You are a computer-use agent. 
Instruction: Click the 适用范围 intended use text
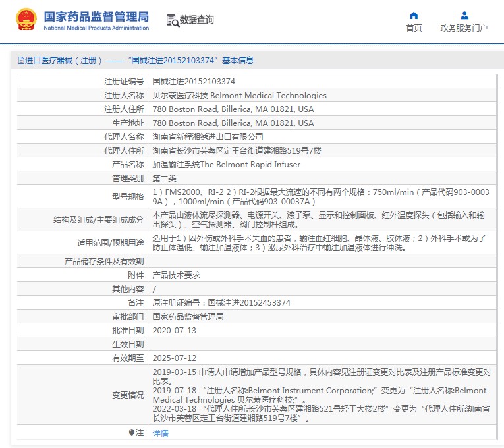[x=319, y=243]
